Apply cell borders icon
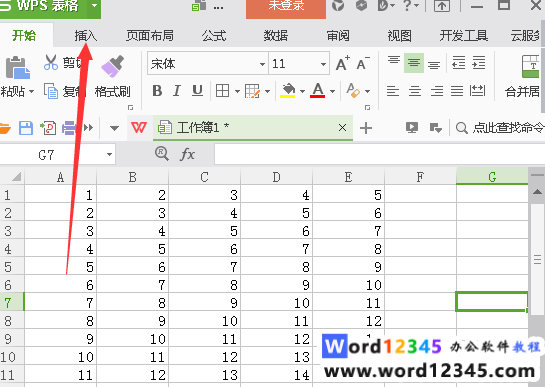This screenshot has width=545, height=387. 222,91
